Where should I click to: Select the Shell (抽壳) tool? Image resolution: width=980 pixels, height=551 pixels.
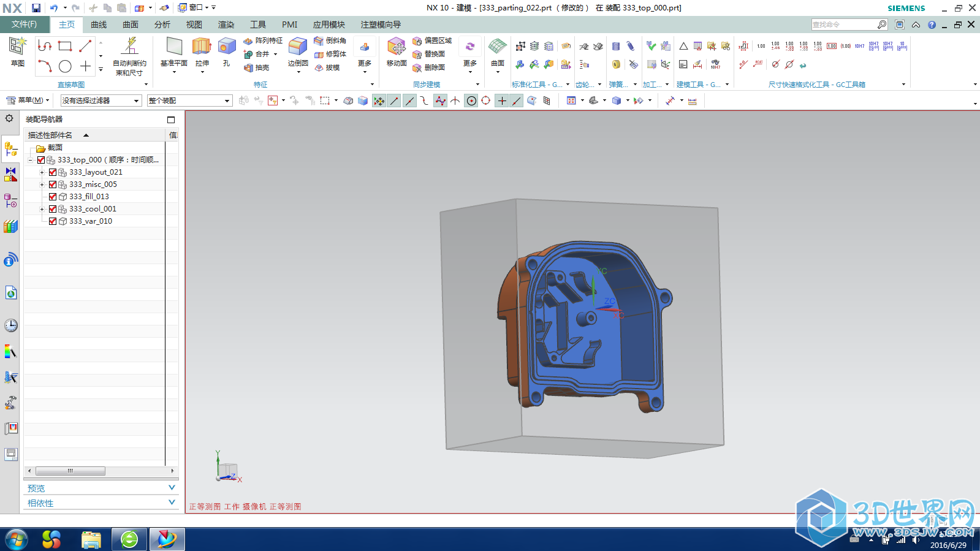[257, 67]
